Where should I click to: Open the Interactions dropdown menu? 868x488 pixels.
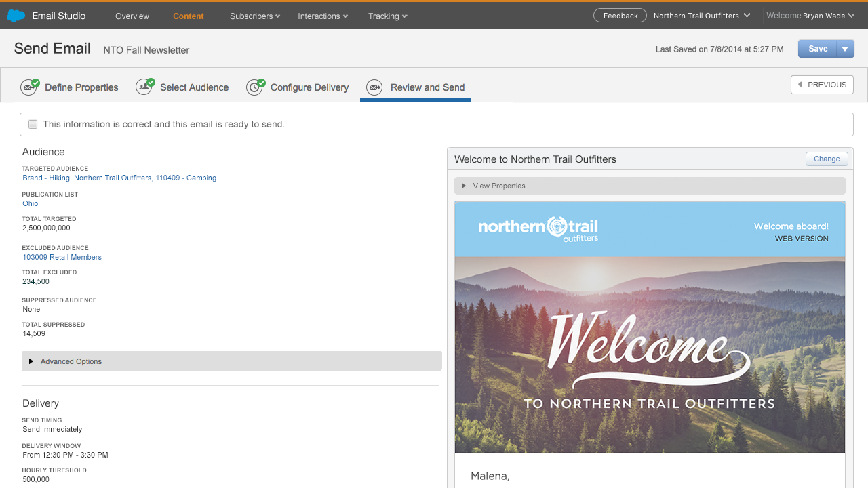tap(323, 16)
